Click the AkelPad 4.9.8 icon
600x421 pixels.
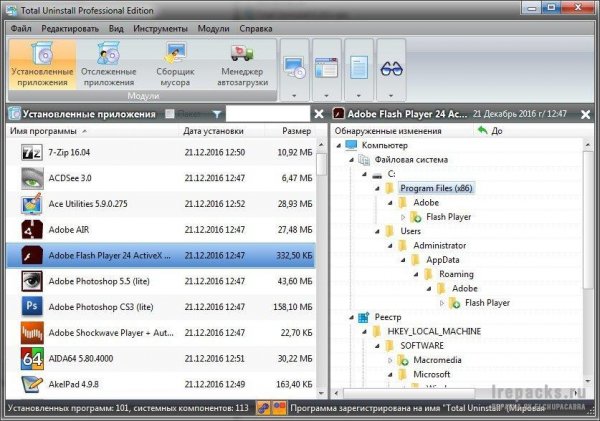[32, 384]
